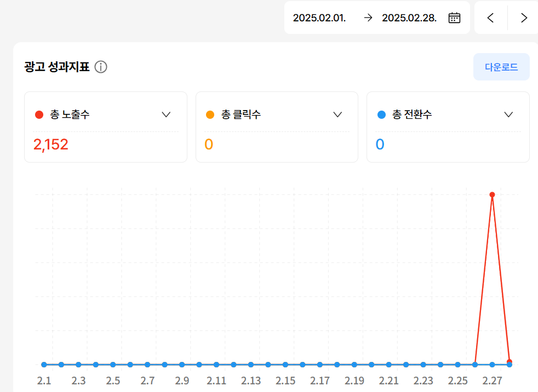Select the chart data point at 2.15
Image resolution: width=538 pixels, height=392 pixels.
285,365
